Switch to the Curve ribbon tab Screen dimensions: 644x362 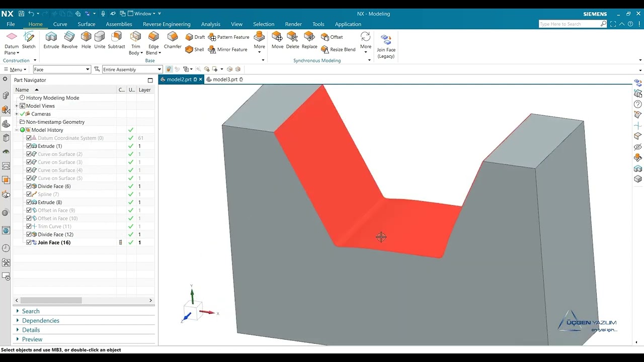coord(60,24)
